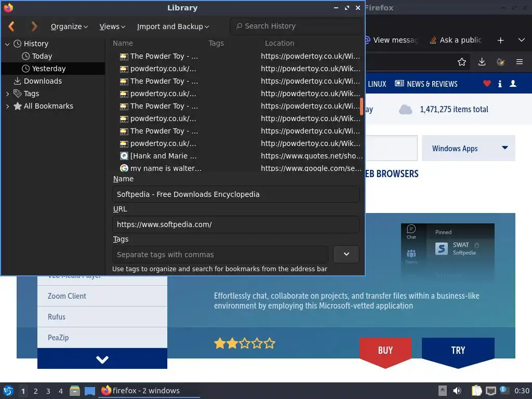This screenshot has width=532, height=399.
Task: Select All Bookmarks in the sidebar
Action: [x=48, y=106]
